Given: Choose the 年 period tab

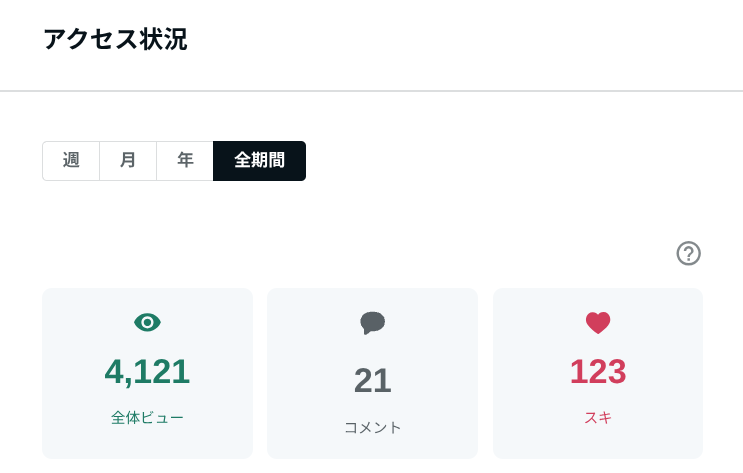Looking at the screenshot, I should [x=185, y=161].
